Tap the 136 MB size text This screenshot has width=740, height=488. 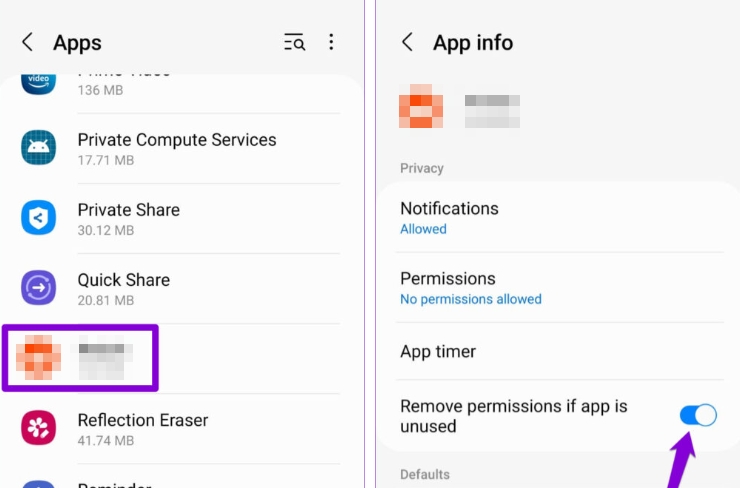(101, 90)
